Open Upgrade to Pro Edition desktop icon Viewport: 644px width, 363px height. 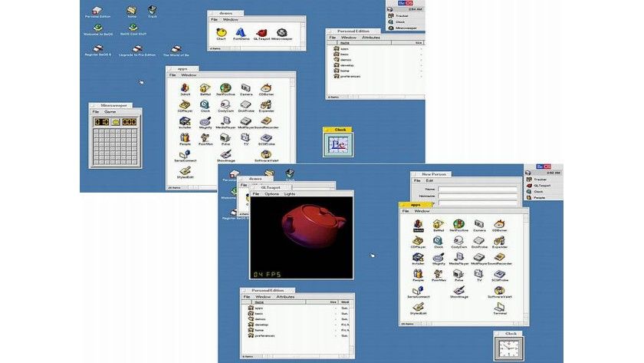point(137,51)
